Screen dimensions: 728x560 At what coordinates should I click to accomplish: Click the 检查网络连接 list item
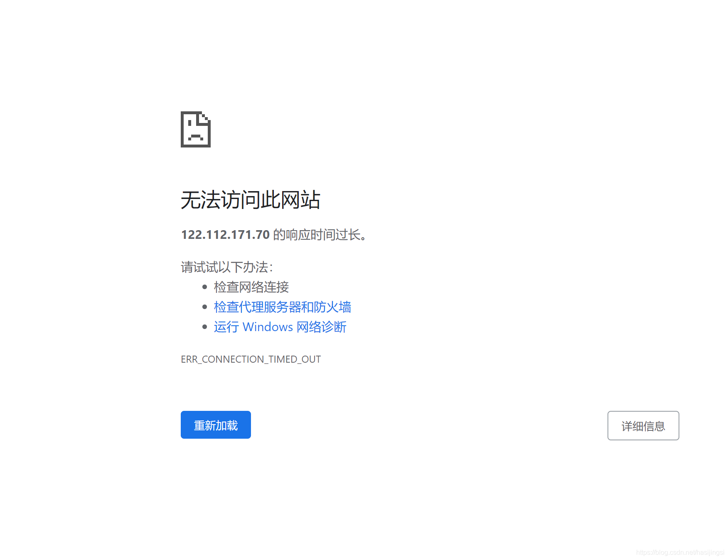(x=251, y=287)
